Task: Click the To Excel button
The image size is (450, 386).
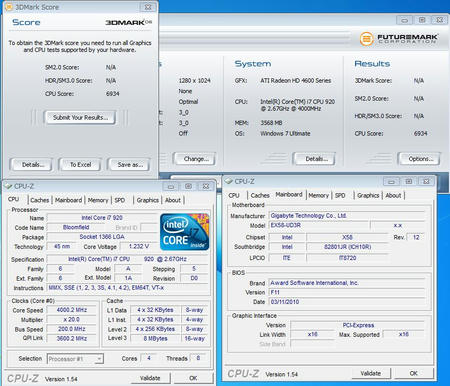Action: pyautogui.click(x=80, y=165)
